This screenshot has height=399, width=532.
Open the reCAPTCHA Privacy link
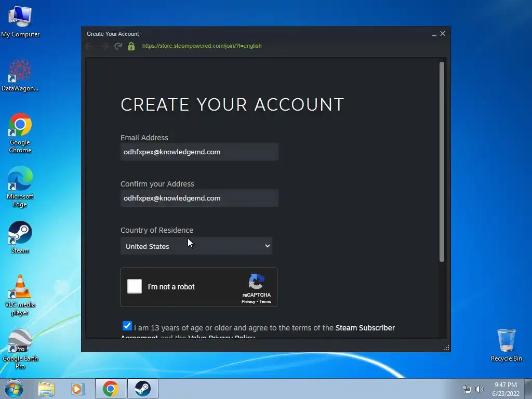[248, 302]
